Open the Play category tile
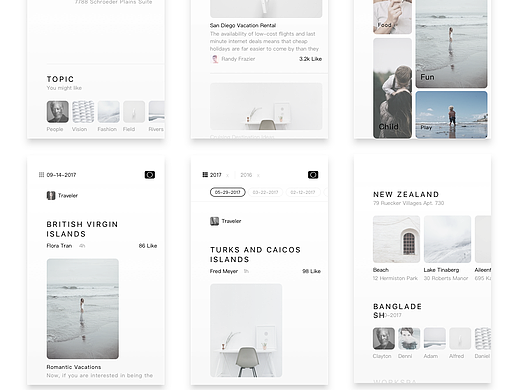This screenshot has width=520, height=390. tap(451, 115)
